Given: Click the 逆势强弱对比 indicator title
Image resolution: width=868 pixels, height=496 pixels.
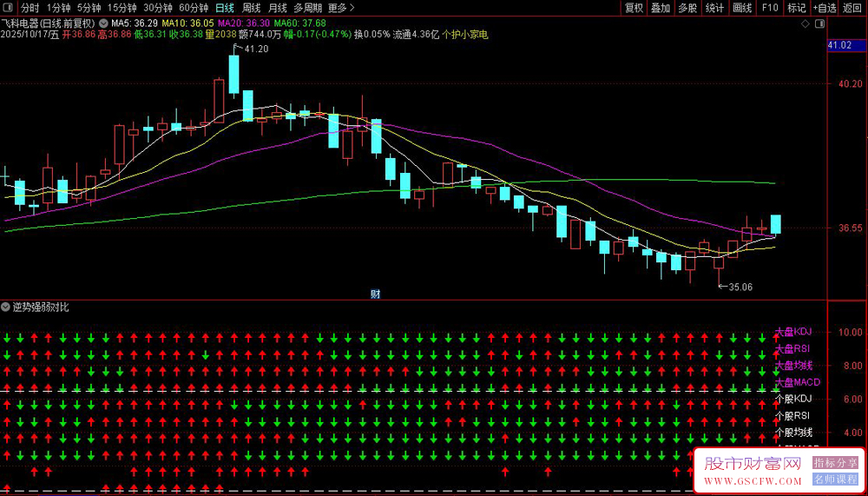Looking at the screenshot, I should (x=41, y=307).
